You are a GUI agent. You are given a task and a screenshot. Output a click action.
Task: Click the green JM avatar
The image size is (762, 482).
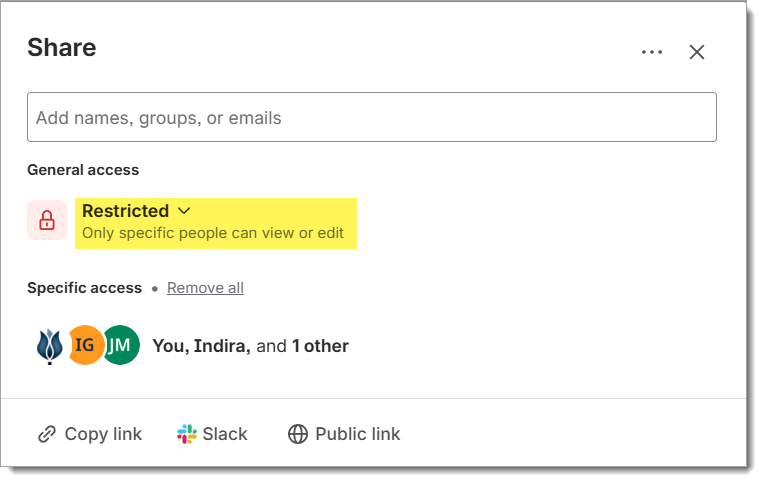click(x=120, y=345)
